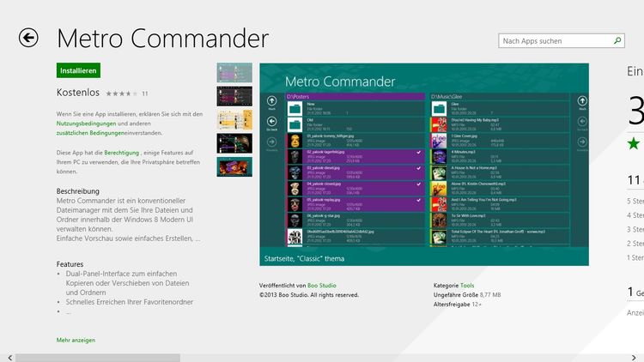Select the first screenshot thumbnail at top
Viewport: 644px width, 362px height.
click(234, 73)
